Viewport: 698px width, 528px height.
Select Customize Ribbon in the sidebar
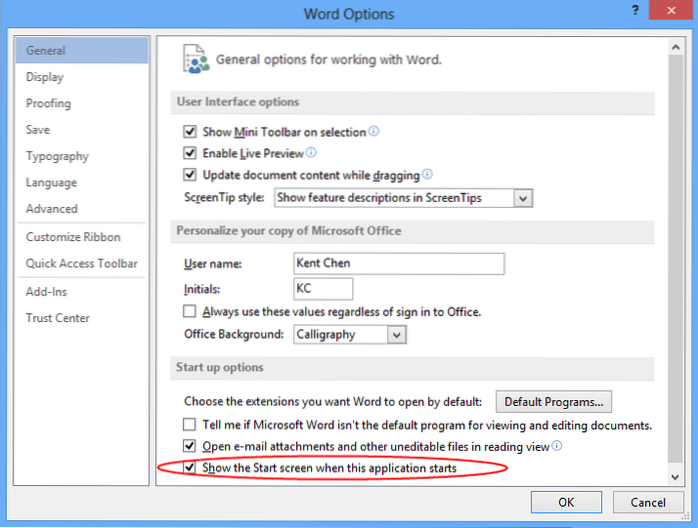point(73,237)
